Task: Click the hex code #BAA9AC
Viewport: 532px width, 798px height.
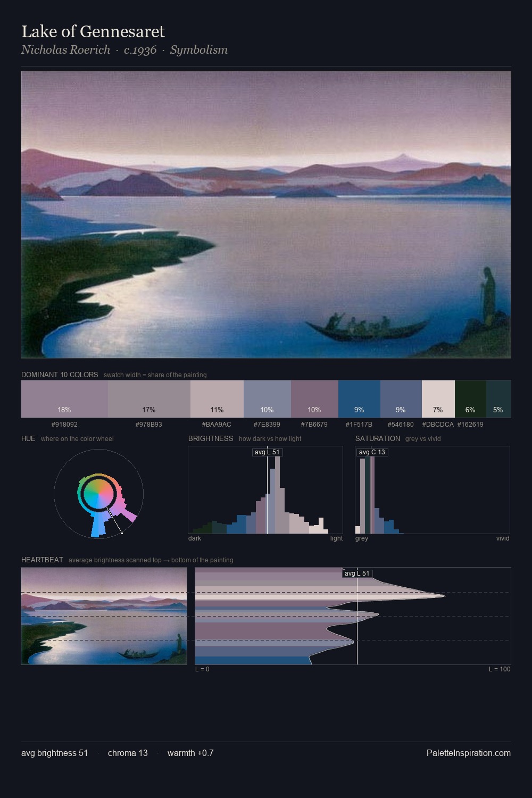Action: click(x=217, y=425)
